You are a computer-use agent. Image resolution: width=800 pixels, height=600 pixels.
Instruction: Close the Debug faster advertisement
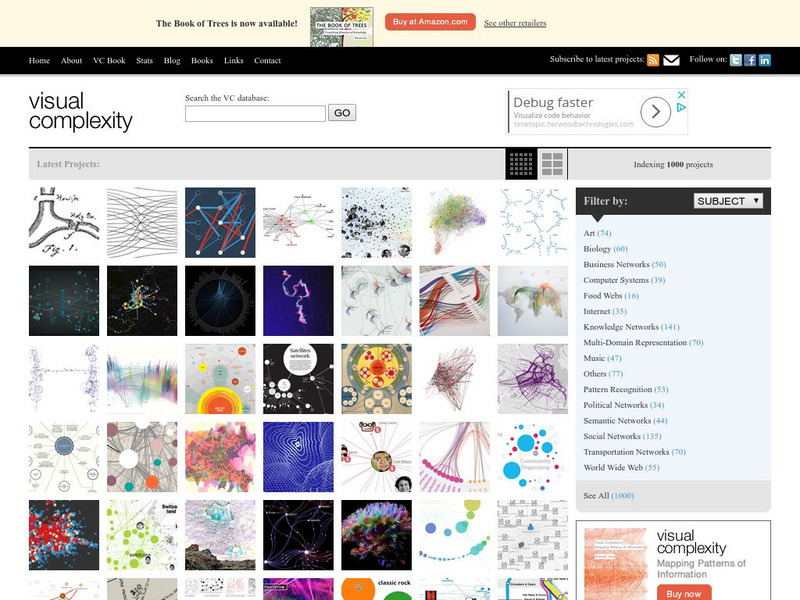[x=681, y=95]
